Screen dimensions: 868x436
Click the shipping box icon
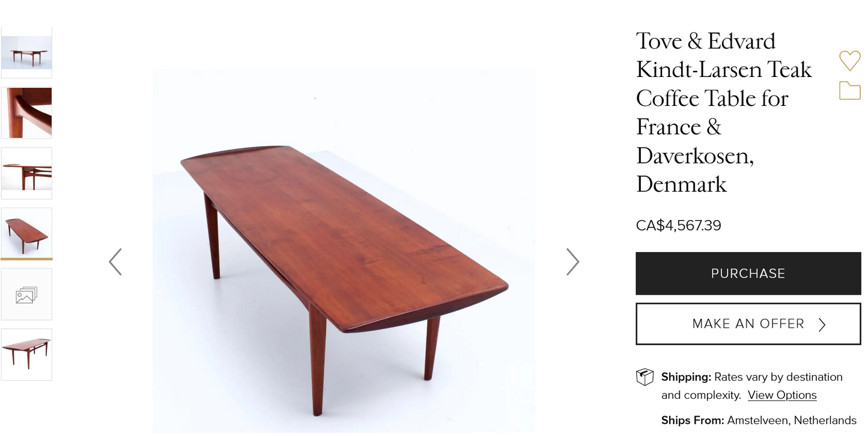(x=645, y=378)
